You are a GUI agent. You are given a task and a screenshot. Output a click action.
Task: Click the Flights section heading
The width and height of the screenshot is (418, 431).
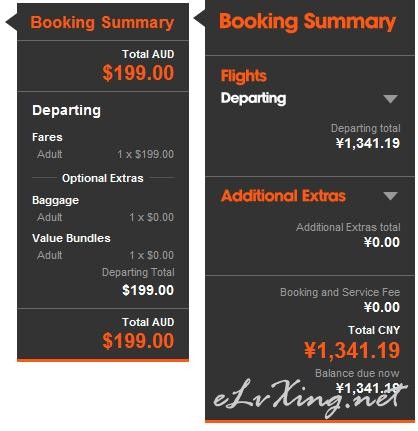[244, 76]
